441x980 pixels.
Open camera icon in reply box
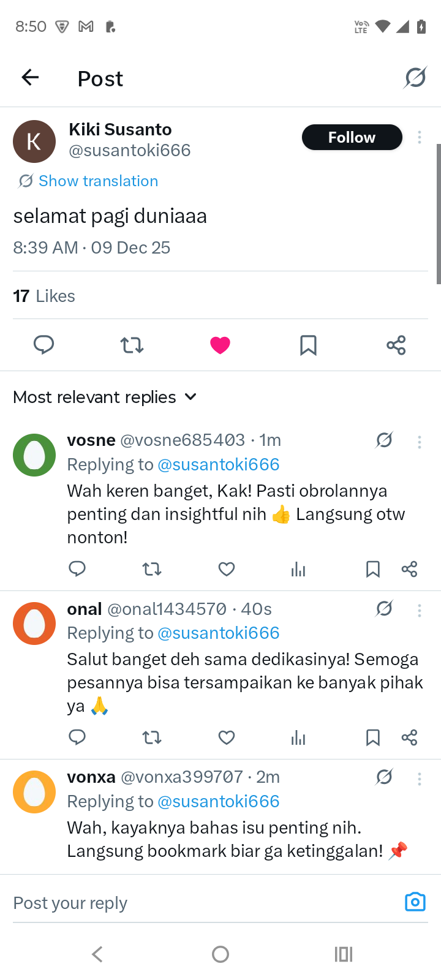point(415,902)
